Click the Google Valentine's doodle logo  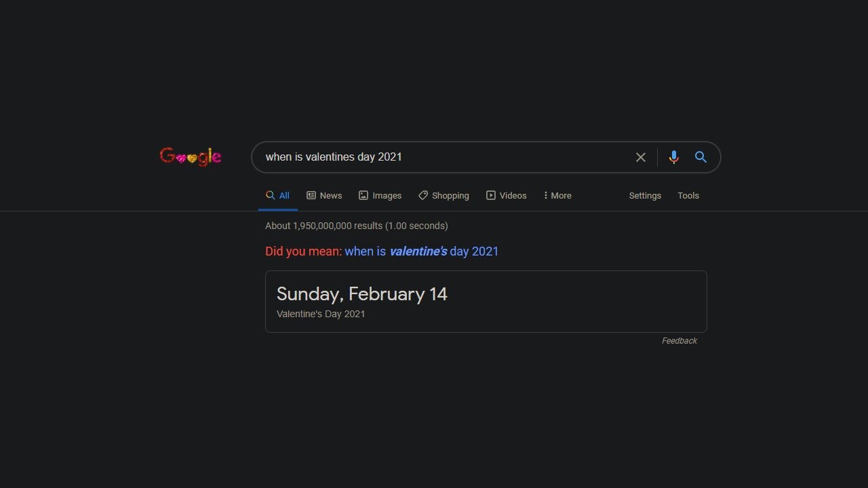click(x=191, y=157)
